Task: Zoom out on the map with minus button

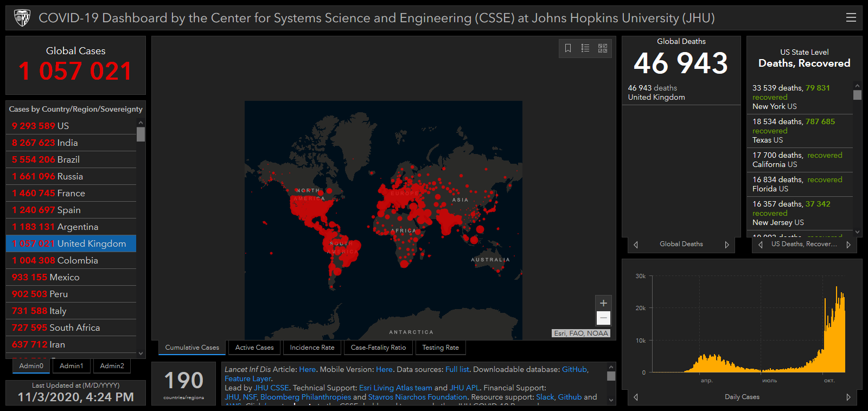Action: click(603, 318)
